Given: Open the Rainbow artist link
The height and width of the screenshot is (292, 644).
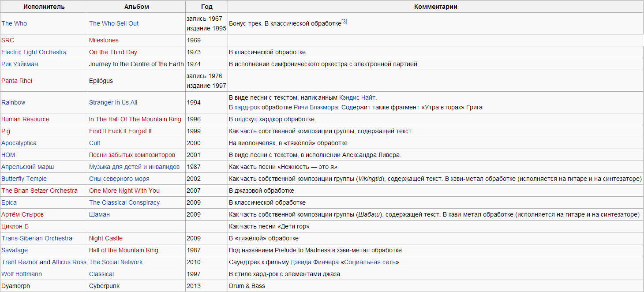Looking at the screenshot, I should [13, 102].
